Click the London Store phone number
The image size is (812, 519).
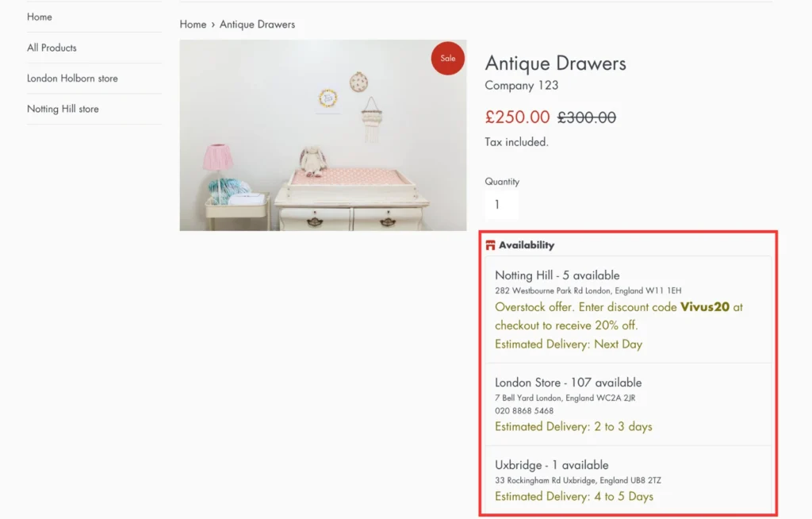524,411
